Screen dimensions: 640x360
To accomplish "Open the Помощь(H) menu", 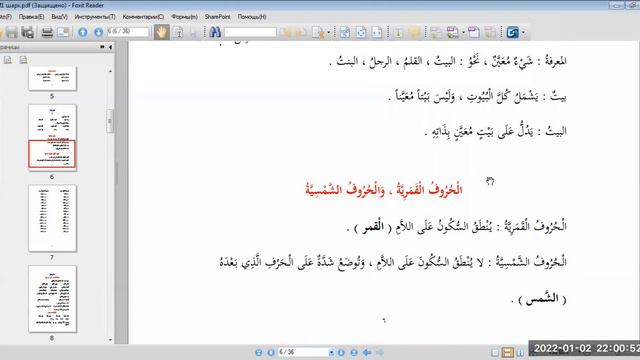I will pyautogui.click(x=252, y=17).
